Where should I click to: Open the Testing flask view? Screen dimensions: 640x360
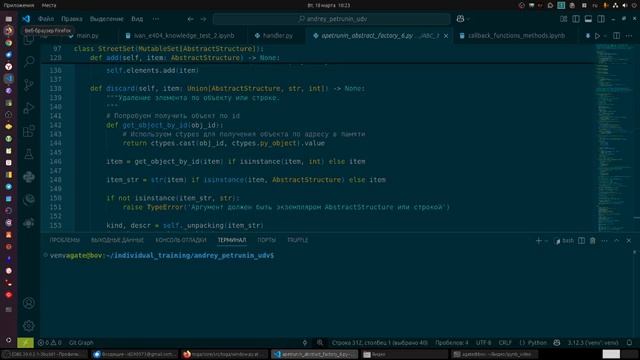(29, 154)
